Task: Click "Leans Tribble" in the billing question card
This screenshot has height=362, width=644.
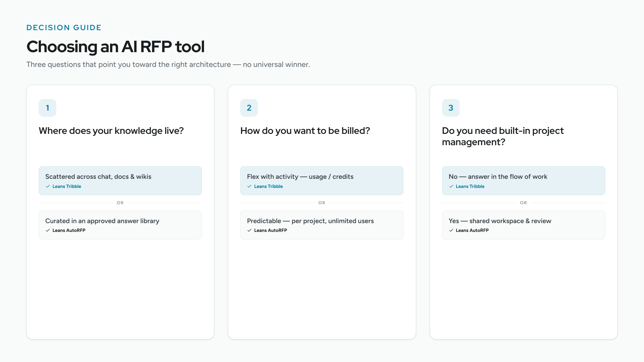Action: (x=269, y=186)
